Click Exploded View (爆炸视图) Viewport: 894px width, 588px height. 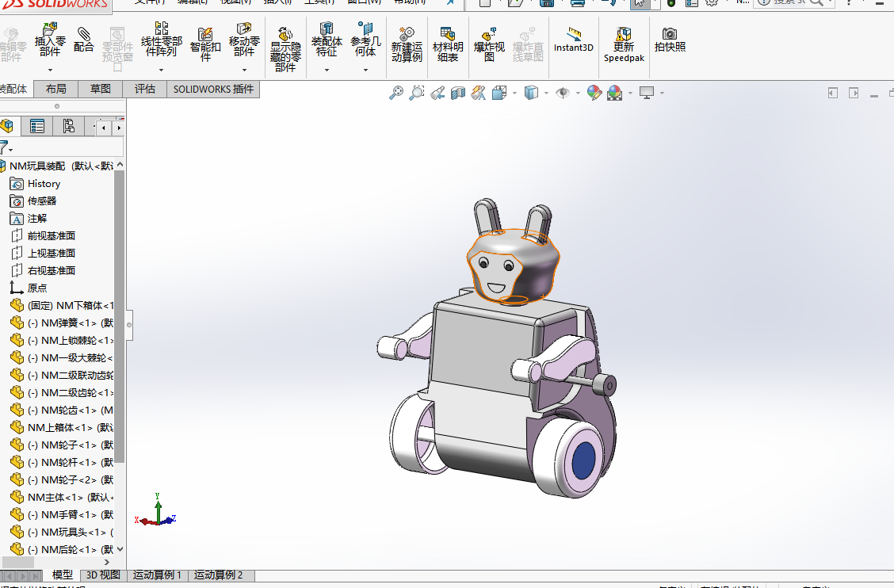(489, 44)
